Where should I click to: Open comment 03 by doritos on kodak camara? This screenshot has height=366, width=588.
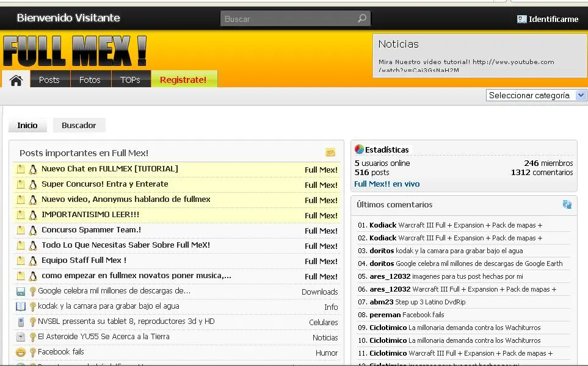click(440, 251)
